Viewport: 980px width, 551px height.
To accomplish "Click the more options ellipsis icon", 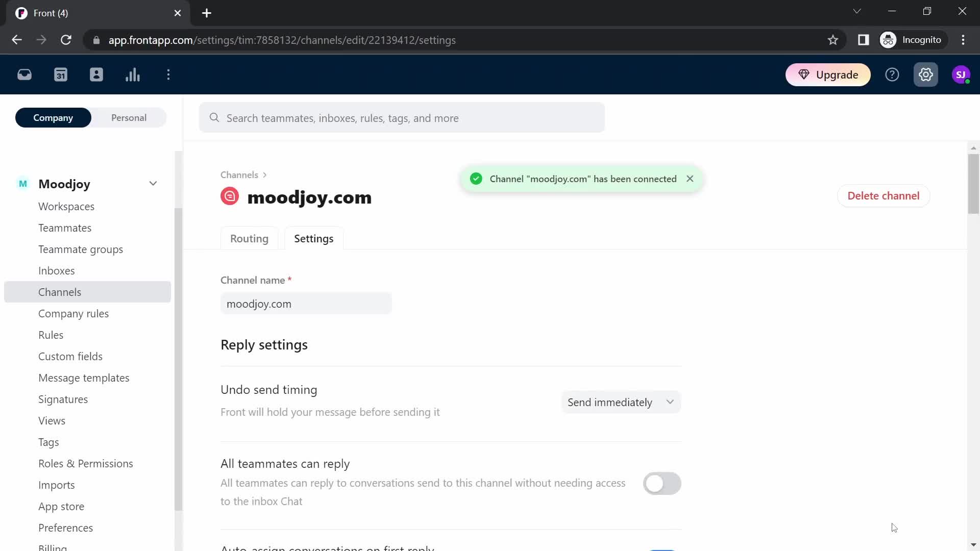I will pos(169,74).
